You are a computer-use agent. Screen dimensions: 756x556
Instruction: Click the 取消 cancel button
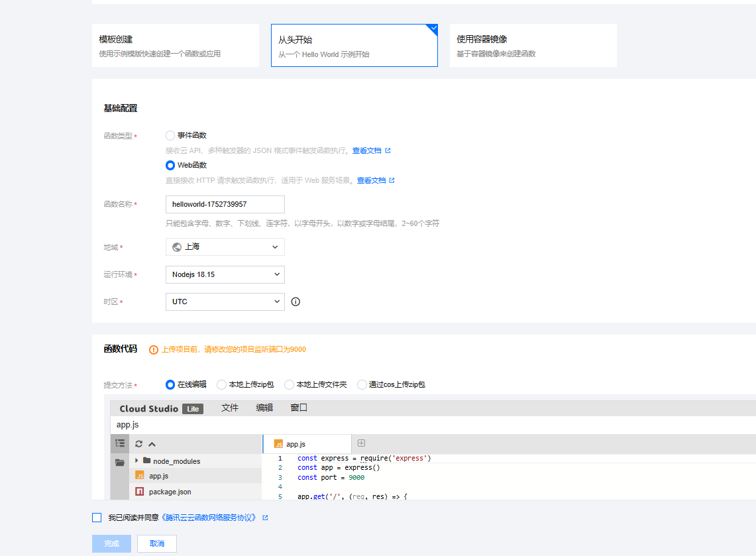[156, 543]
